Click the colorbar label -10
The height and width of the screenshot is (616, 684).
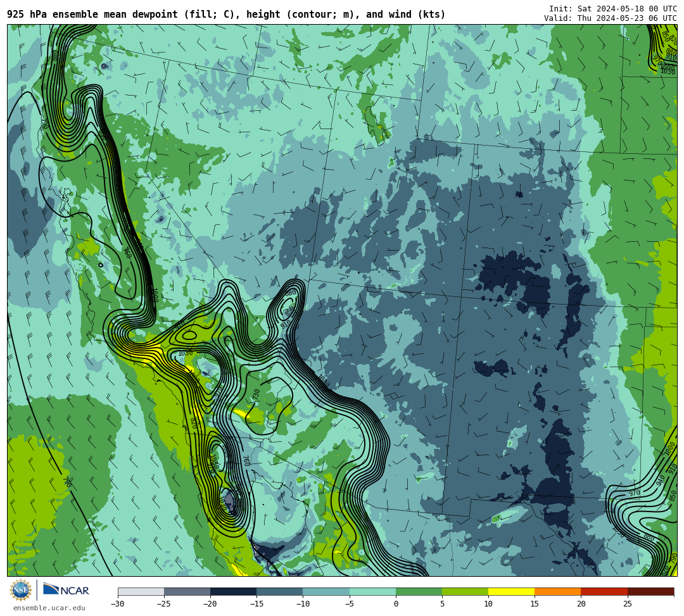303,604
